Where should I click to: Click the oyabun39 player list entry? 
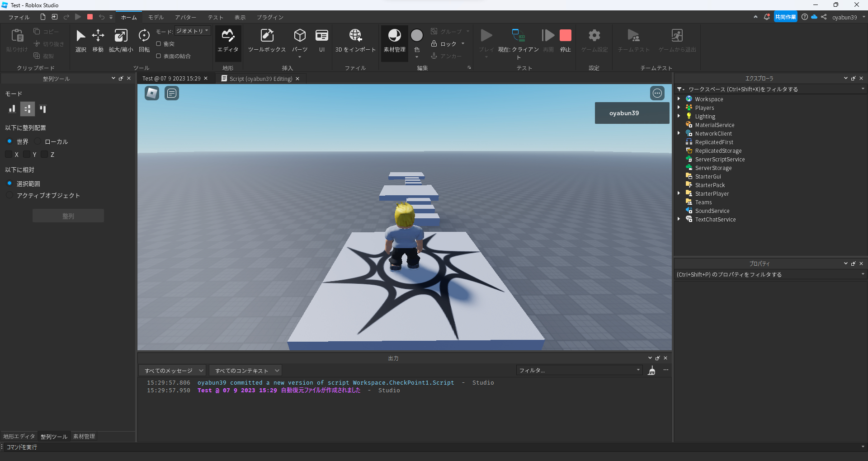click(x=632, y=113)
